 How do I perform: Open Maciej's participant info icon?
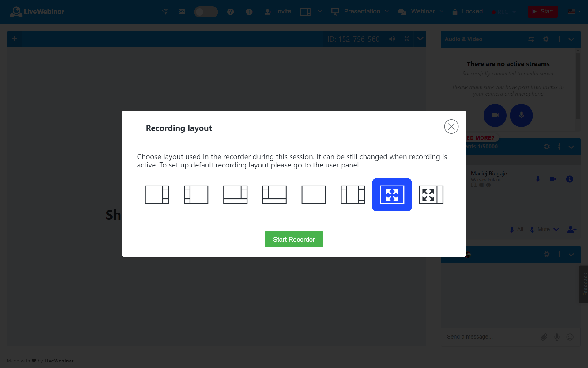pyautogui.click(x=569, y=179)
